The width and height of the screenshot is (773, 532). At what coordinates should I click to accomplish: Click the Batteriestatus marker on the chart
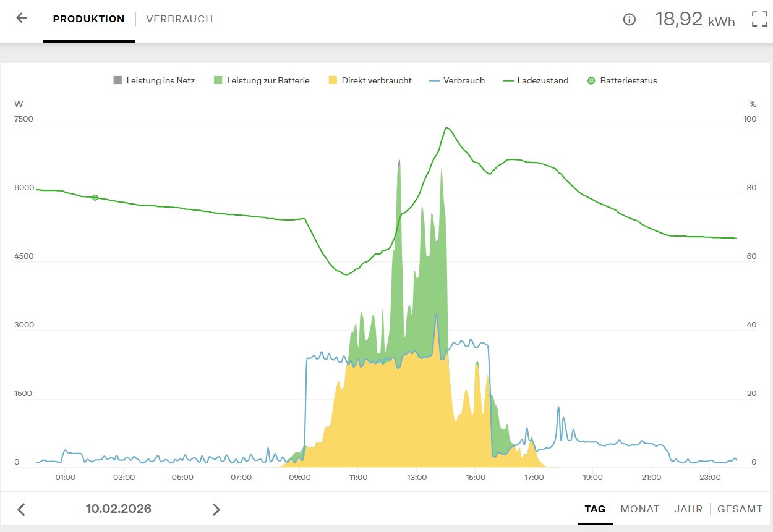point(95,198)
